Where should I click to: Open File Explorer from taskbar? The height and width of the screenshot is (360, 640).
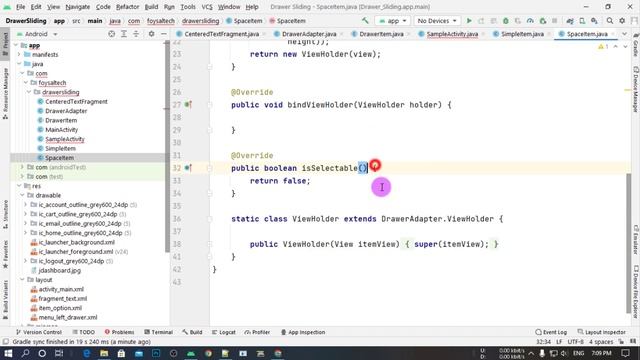[x=104, y=353]
